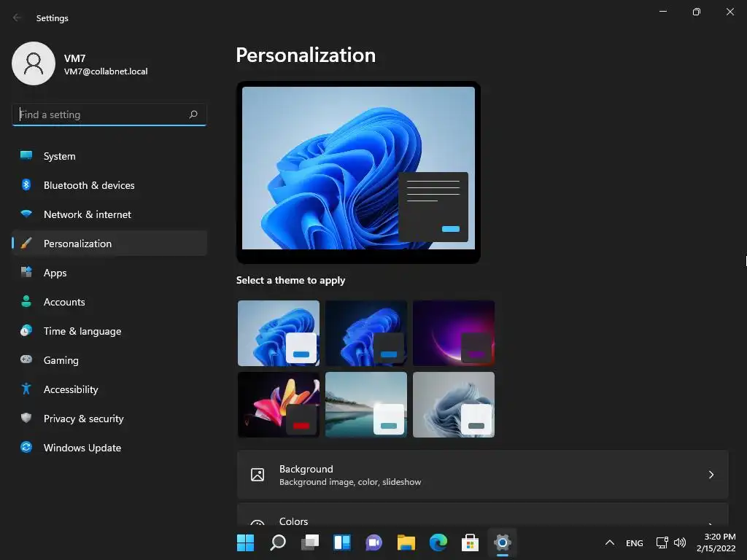The image size is (747, 560).
Task: Click the VM7 user avatar
Action: (x=34, y=63)
